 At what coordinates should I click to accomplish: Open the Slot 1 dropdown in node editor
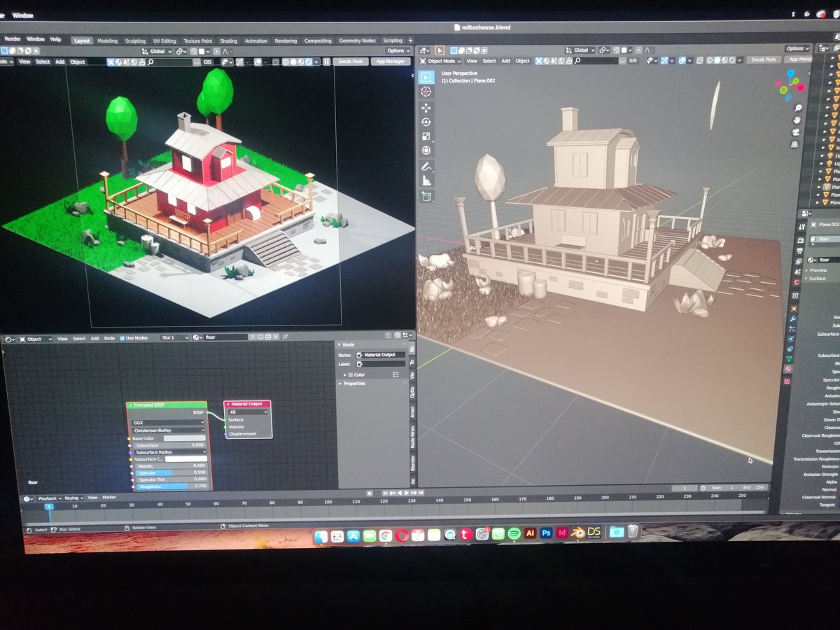[175, 339]
